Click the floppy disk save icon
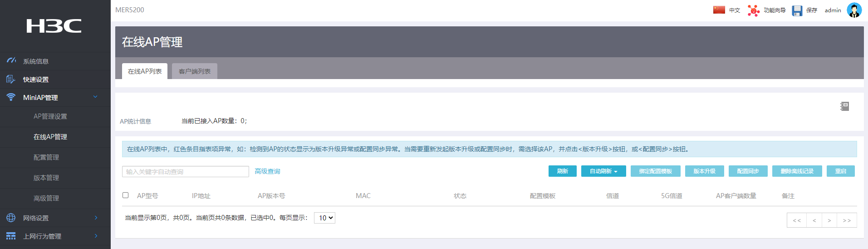The width and height of the screenshot is (868, 249). coord(797,10)
